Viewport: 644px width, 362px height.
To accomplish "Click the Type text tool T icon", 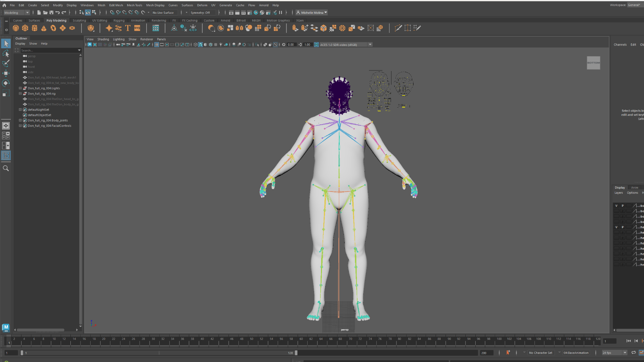I will (128, 28).
